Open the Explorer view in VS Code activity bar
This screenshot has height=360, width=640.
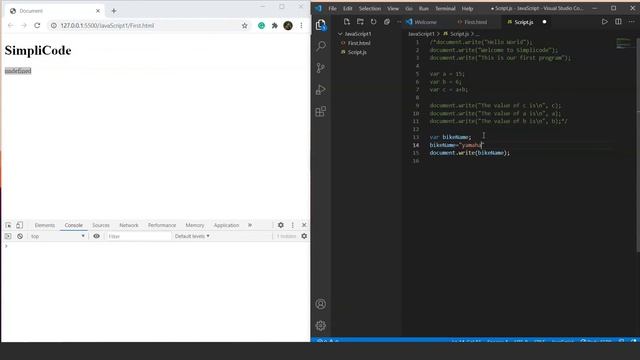[321, 25]
